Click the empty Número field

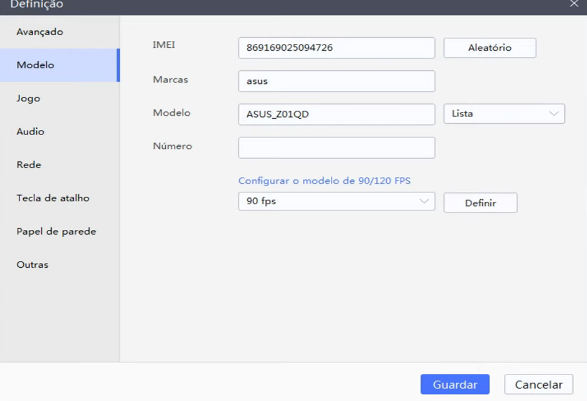click(x=337, y=148)
